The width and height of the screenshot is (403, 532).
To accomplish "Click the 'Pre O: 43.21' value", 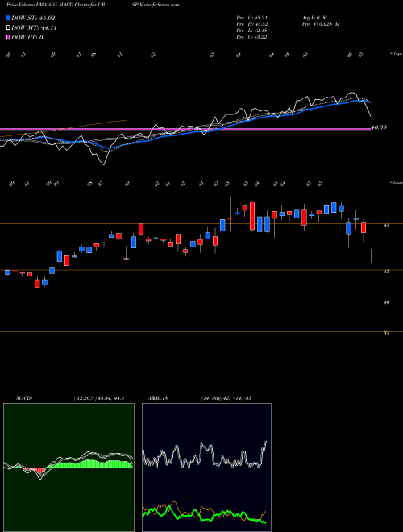I will [251, 18].
